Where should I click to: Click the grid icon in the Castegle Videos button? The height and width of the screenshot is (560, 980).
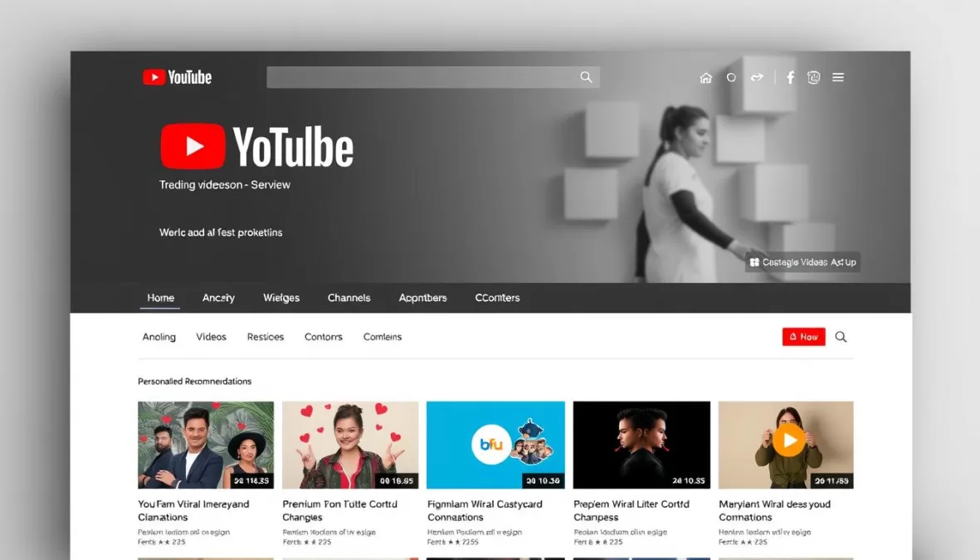click(x=756, y=261)
